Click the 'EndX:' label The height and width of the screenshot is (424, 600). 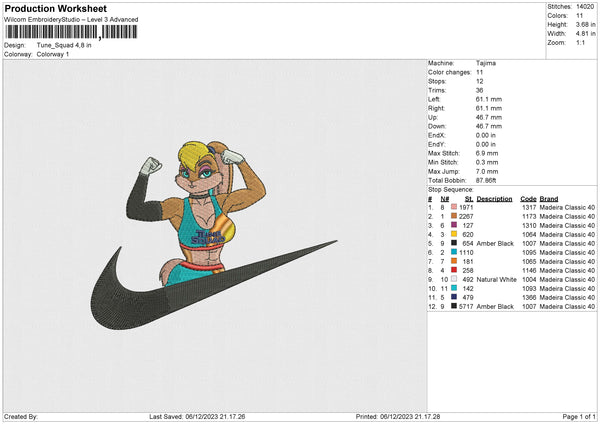437,135
